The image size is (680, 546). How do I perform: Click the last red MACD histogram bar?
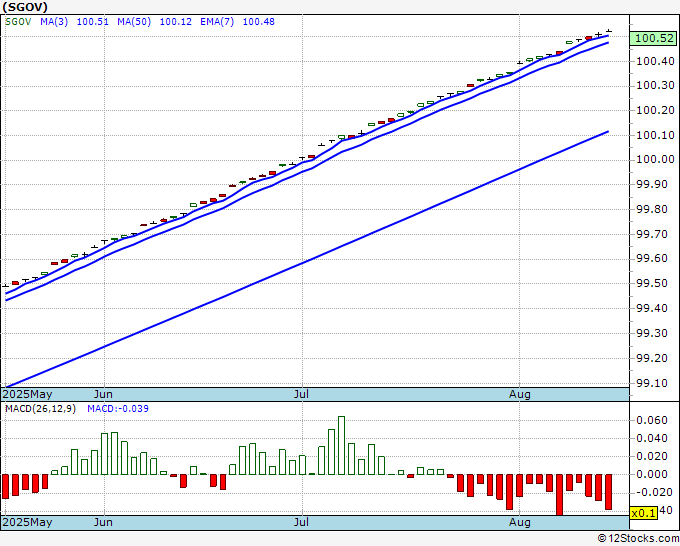[608, 492]
